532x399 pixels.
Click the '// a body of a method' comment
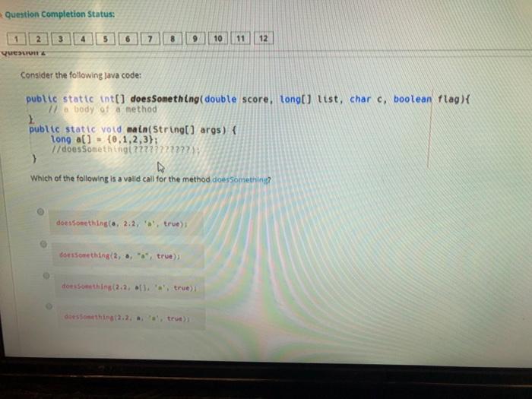click(x=103, y=109)
